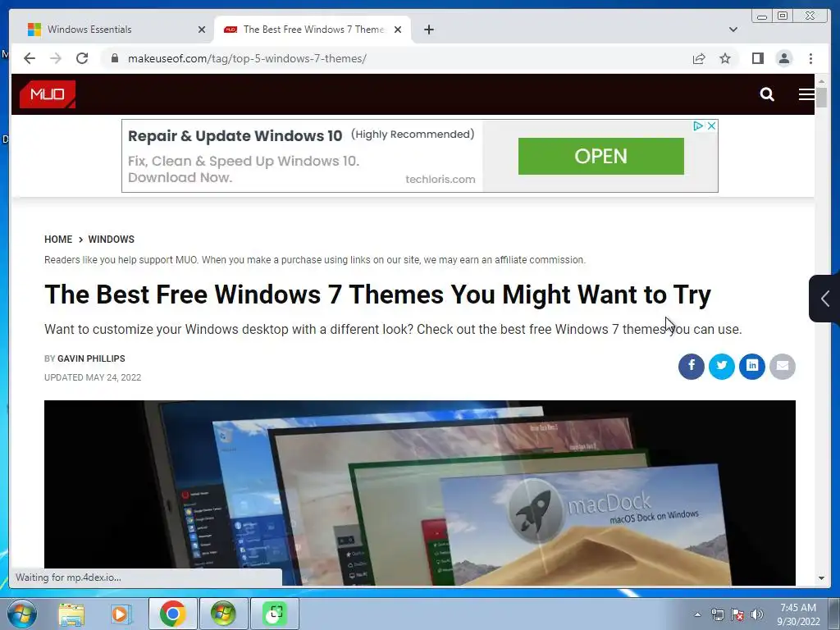
Task: Click the article headline text
Action: pyautogui.click(x=377, y=294)
